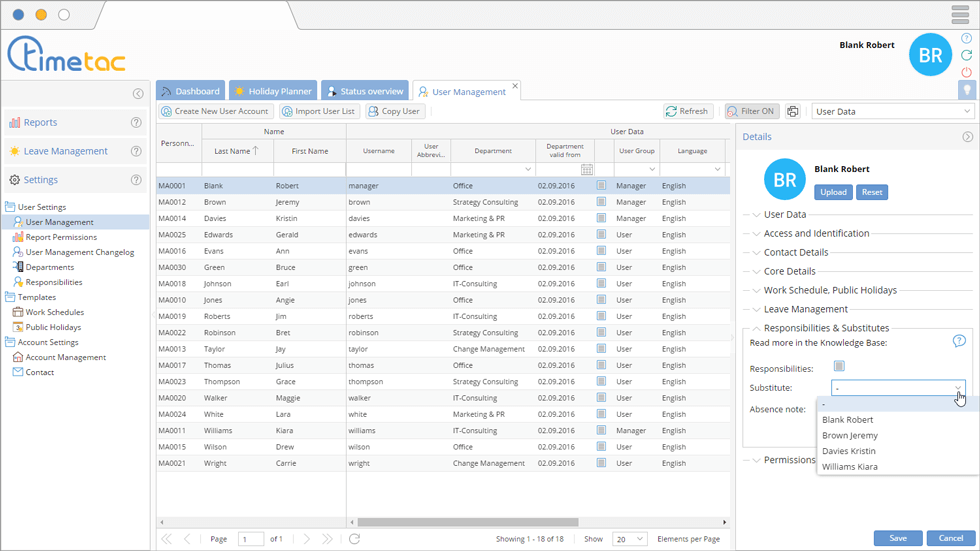The image size is (980, 551).
Task: Click Create New User Account button
Action: pyautogui.click(x=215, y=112)
